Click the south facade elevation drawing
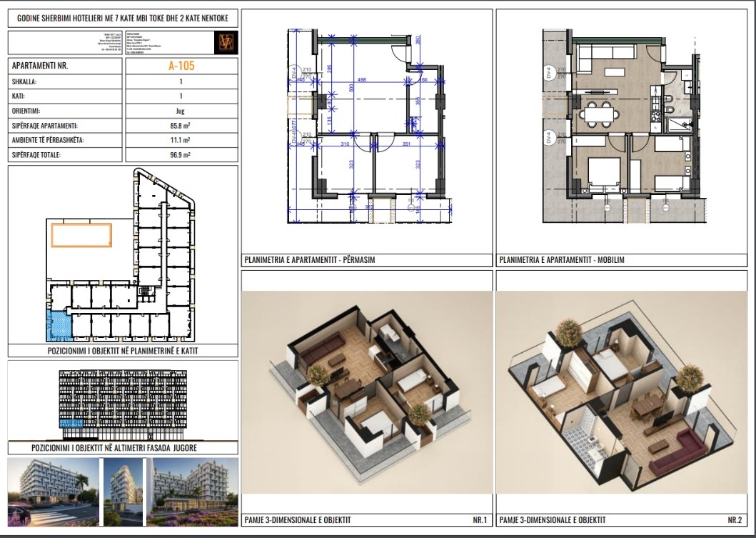 [x=123, y=404]
